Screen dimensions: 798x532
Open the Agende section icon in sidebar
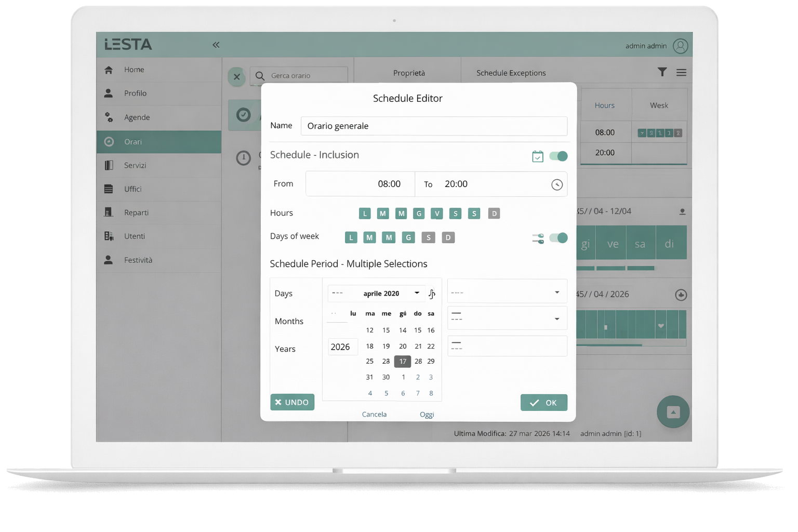point(109,117)
